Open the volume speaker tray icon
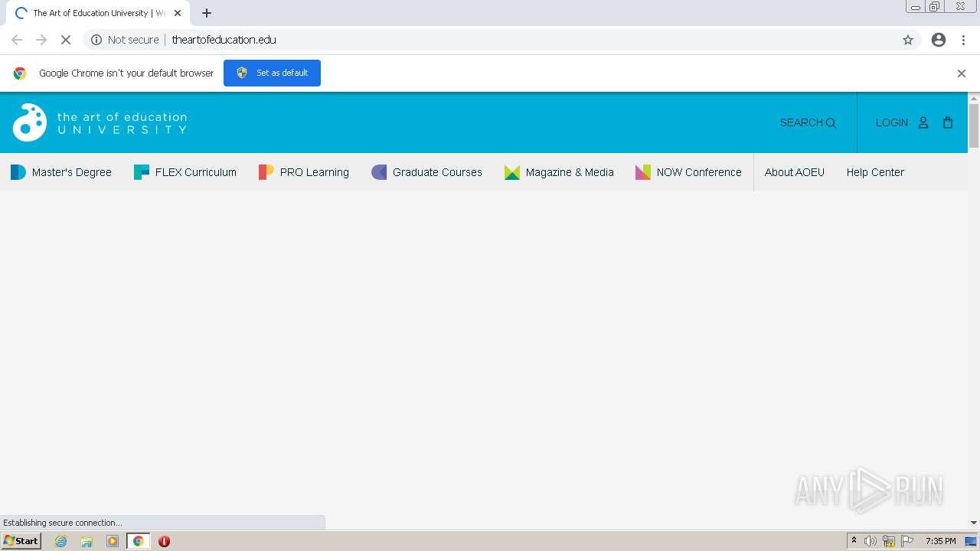 [x=871, y=541]
